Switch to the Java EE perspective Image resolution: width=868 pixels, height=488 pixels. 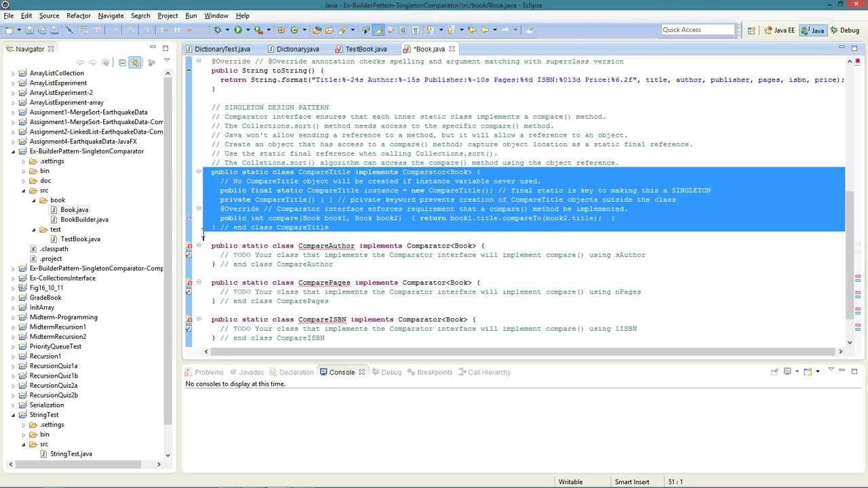pyautogui.click(x=780, y=30)
